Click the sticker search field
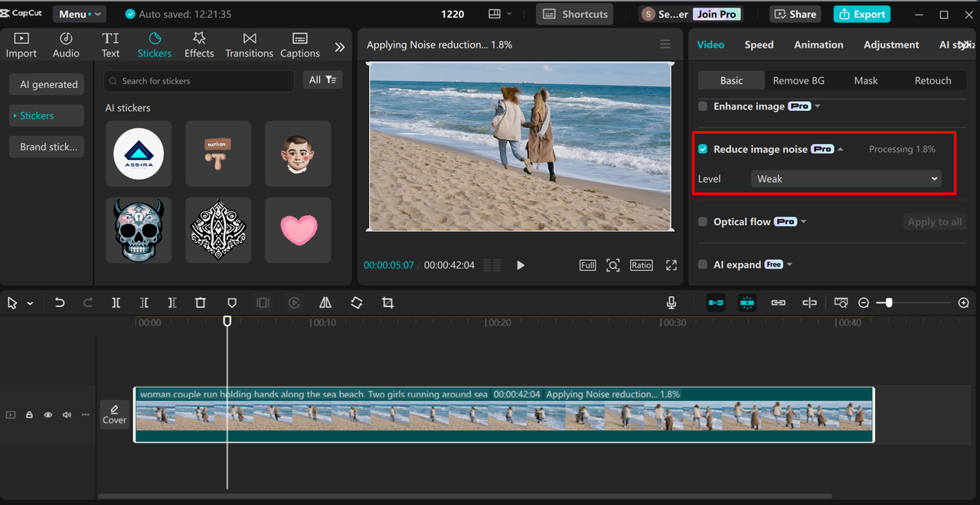 tap(198, 80)
